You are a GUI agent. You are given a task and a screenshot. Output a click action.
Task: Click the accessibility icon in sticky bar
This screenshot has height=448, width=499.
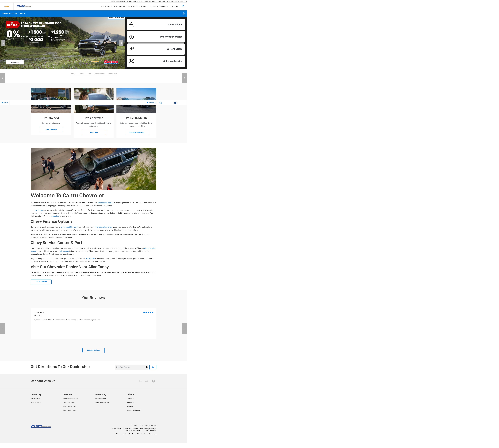(x=161, y=103)
